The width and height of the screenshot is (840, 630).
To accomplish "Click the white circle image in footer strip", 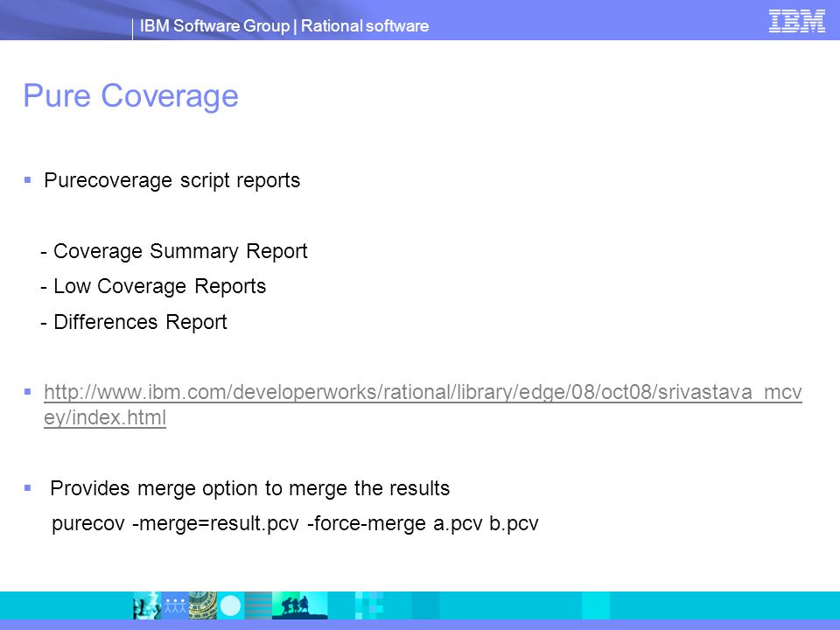I will [231, 605].
